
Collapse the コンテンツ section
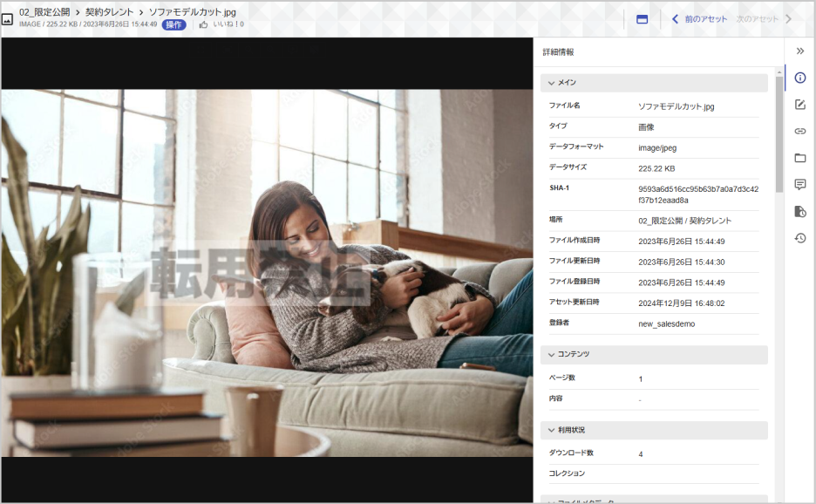(x=552, y=354)
